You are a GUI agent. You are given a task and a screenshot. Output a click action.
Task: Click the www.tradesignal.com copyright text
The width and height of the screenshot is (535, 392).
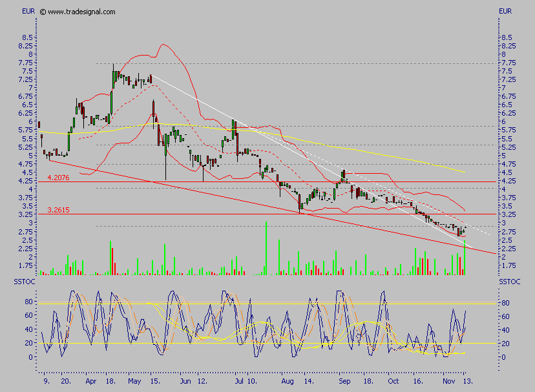(78, 12)
